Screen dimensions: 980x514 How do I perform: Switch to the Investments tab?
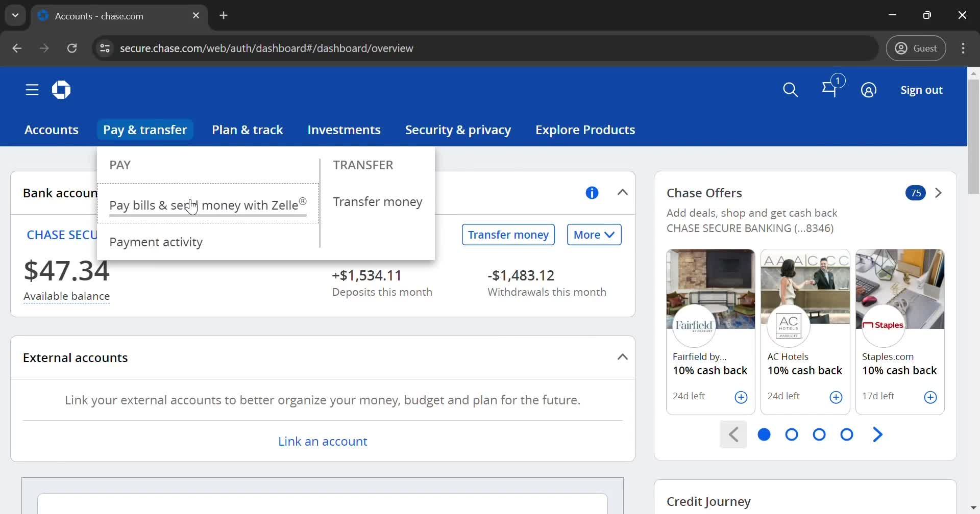click(x=344, y=130)
